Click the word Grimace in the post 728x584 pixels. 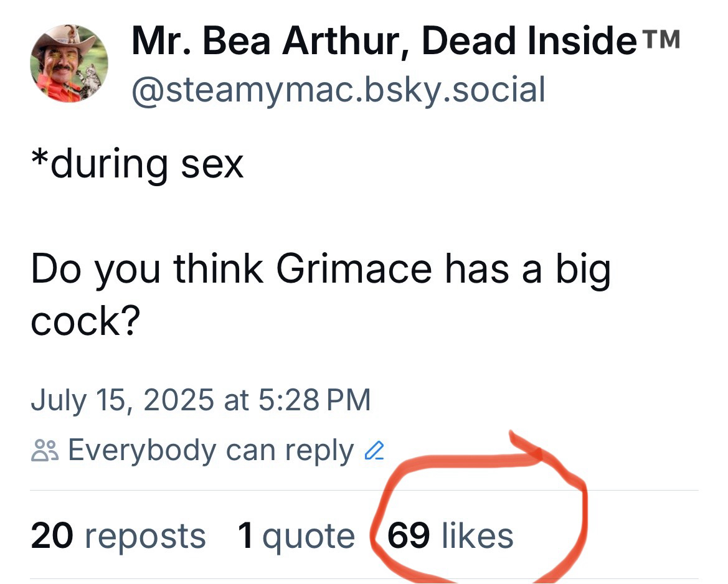coord(353,269)
